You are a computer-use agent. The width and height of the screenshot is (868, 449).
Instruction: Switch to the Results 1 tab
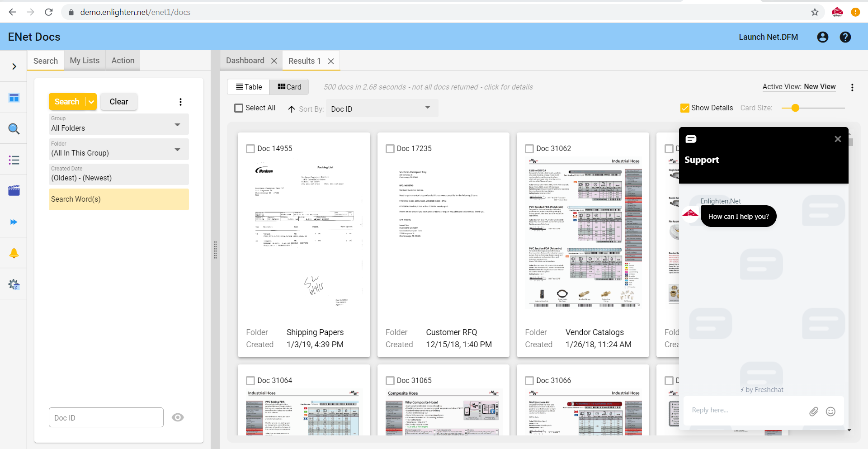(x=304, y=61)
